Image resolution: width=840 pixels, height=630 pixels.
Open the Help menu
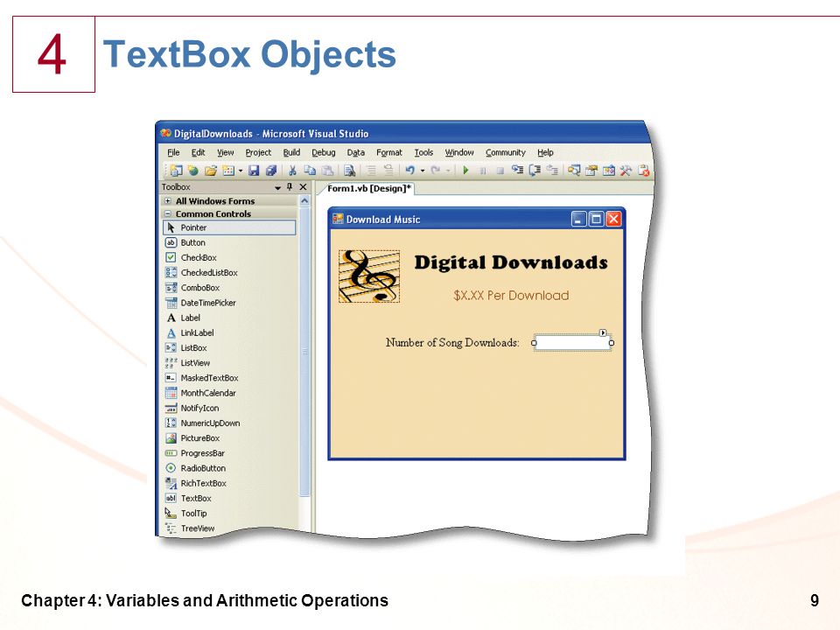click(545, 152)
